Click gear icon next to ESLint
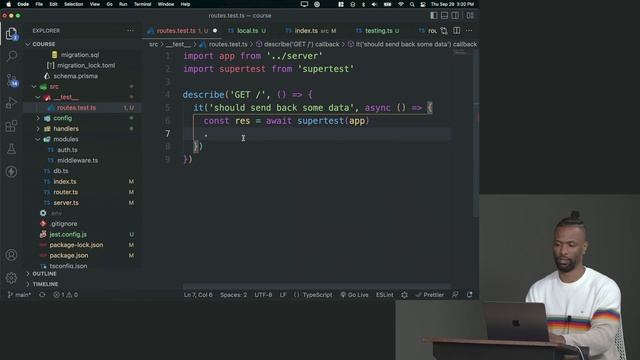 tap(404, 295)
